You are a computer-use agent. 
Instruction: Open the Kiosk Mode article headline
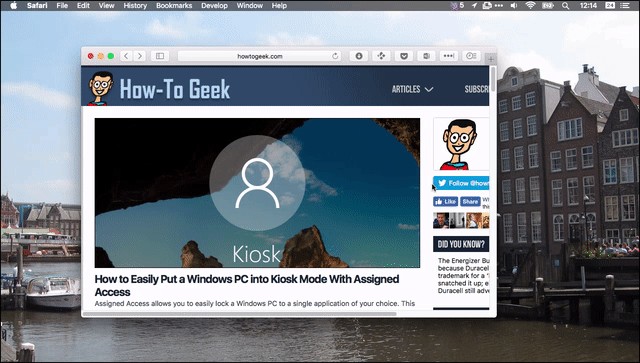[247, 285]
